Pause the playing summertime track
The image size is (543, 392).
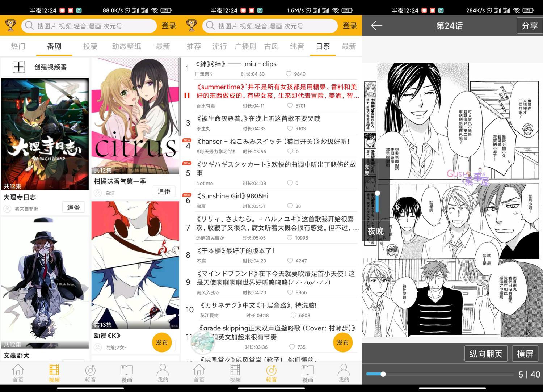tap(187, 96)
